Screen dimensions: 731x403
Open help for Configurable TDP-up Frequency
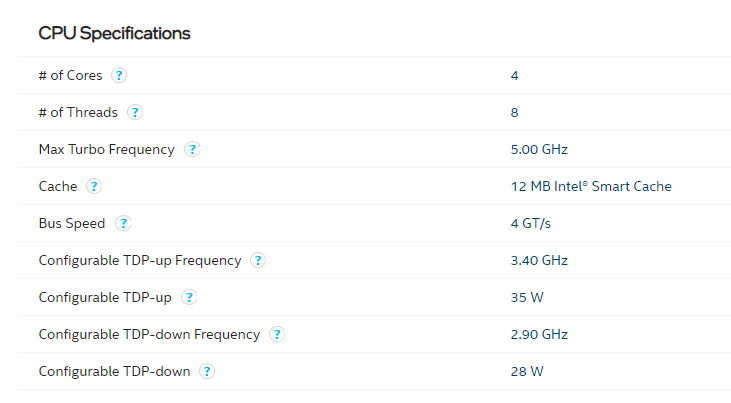258,260
